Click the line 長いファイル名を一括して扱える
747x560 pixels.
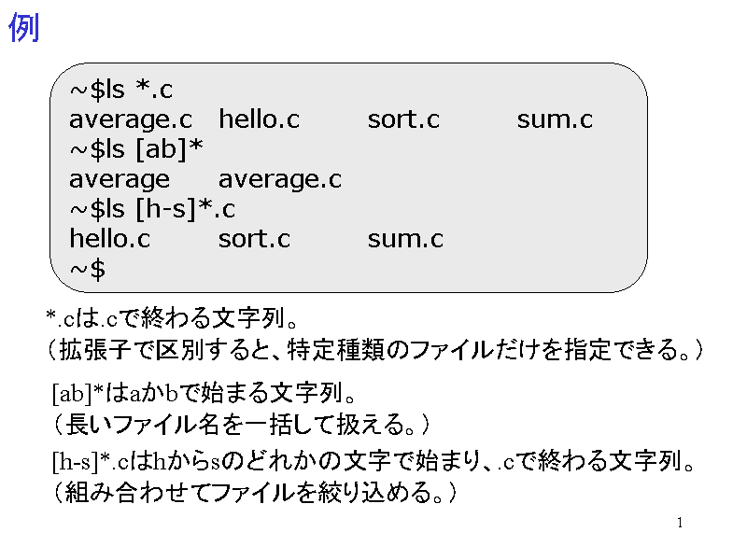241,425
